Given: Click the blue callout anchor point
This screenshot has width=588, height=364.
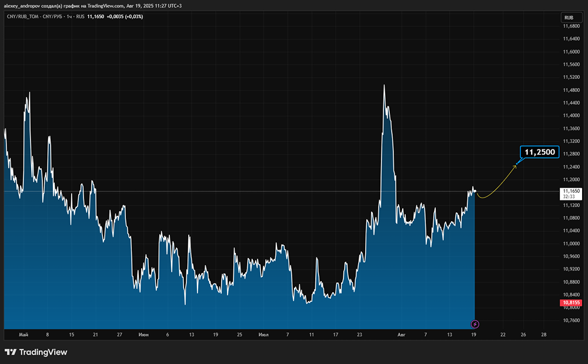Looking at the screenshot, I should click(x=517, y=163).
